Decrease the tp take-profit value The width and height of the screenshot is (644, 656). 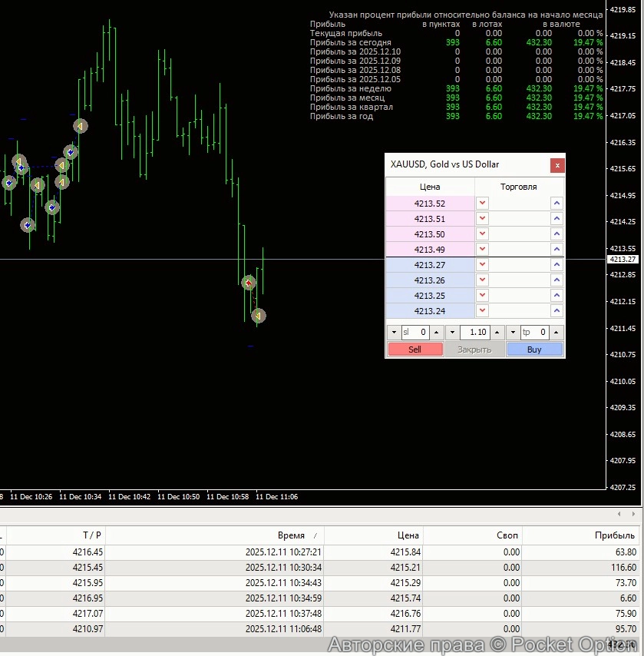click(514, 333)
